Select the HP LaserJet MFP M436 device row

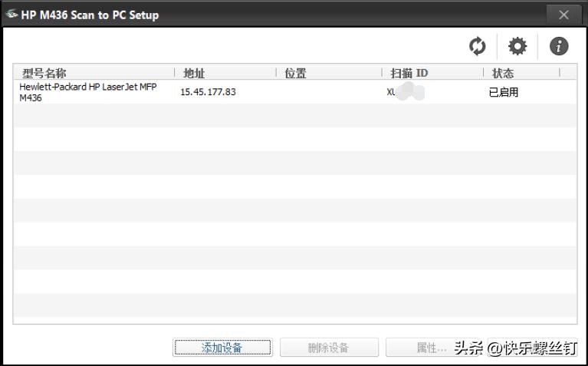88,92
